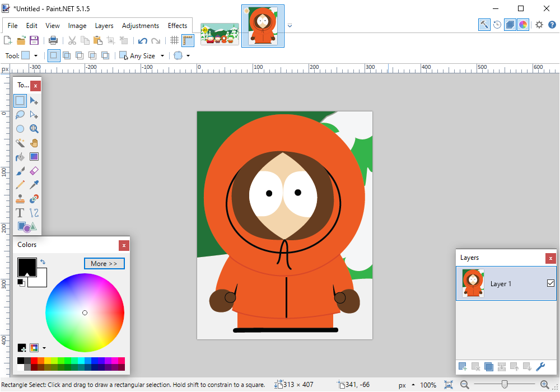Click the Open file folder icon

21,40
